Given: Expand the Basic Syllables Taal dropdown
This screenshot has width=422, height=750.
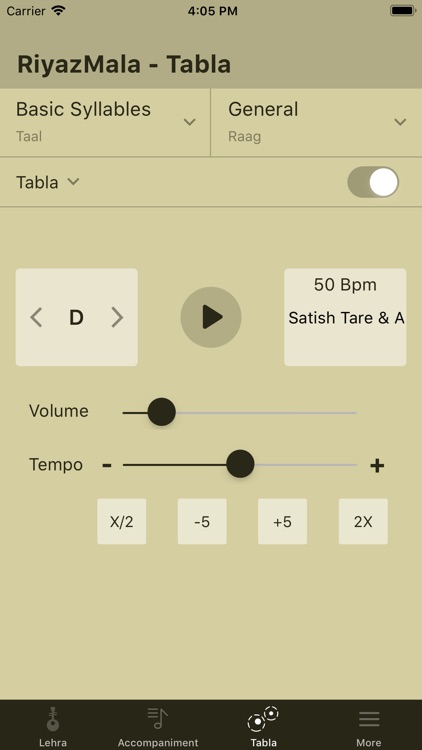Looking at the screenshot, I should point(105,122).
